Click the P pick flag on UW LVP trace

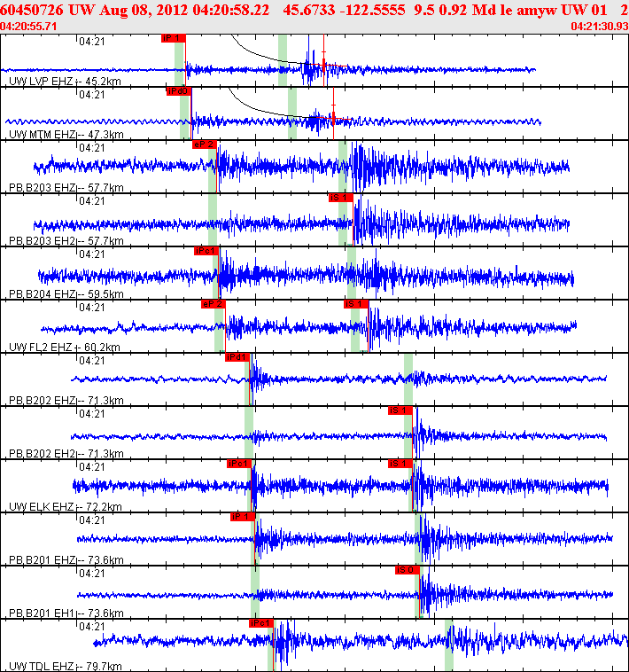click(175, 38)
